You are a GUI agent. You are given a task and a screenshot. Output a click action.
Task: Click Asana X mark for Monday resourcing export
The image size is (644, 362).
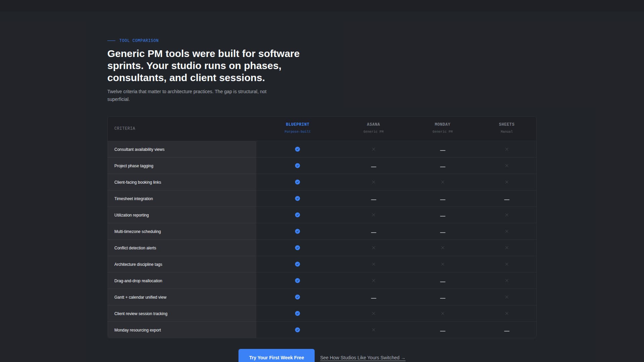tap(374, 330)
